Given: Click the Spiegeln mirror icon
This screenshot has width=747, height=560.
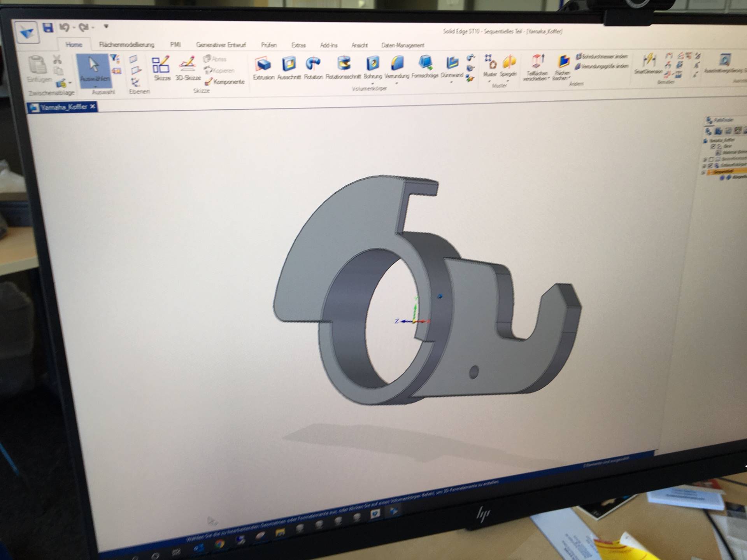Looking at the screenshot, I should (509, 62).
